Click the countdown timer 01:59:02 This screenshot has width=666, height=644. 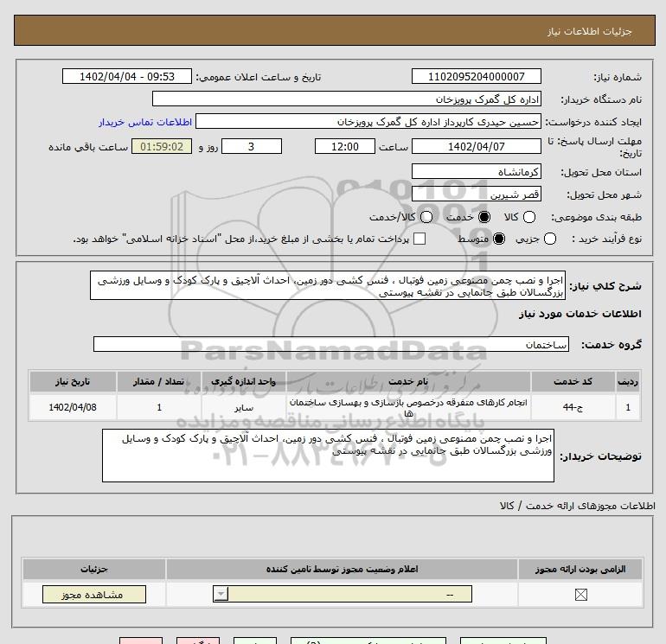pos(162,146)
